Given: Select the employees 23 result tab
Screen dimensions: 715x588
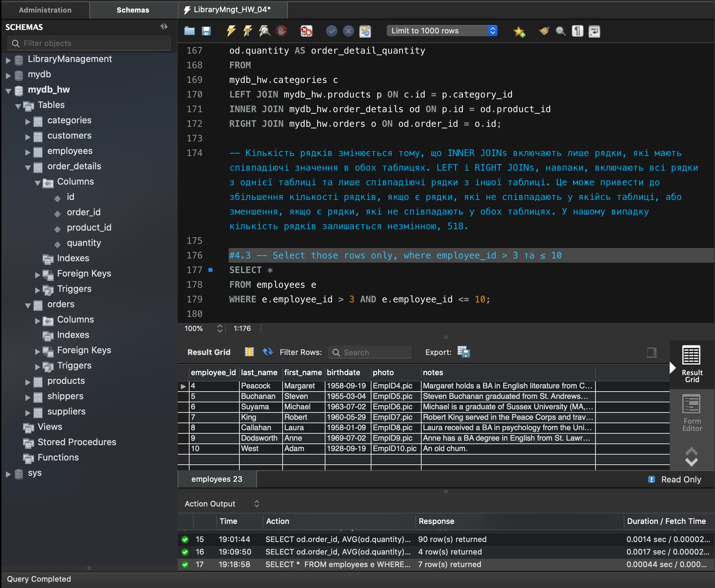Looking at the screenshot, I should point(217,479).
